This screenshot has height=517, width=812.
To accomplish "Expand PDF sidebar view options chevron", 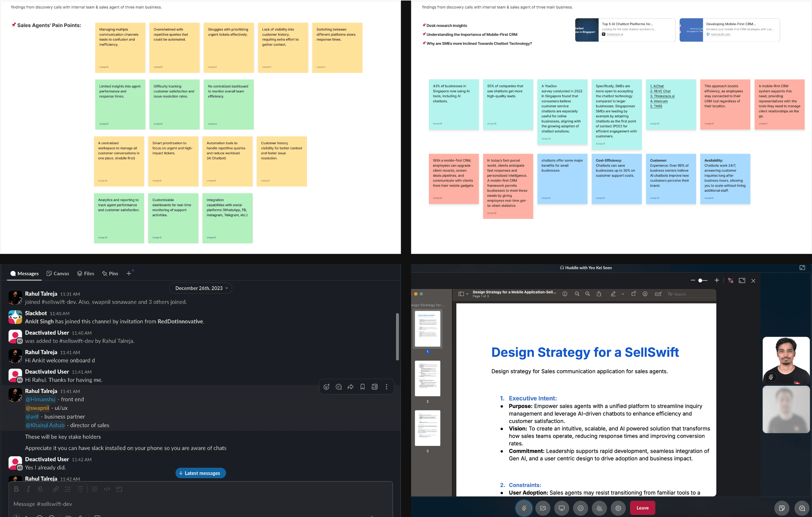I will click(x=467, y=294).
